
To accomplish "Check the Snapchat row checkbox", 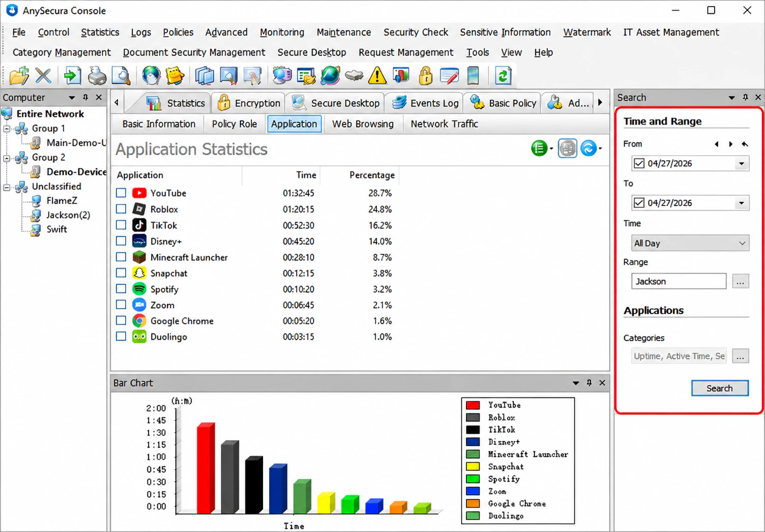I will pyautogui.click(x=121, y=273).
